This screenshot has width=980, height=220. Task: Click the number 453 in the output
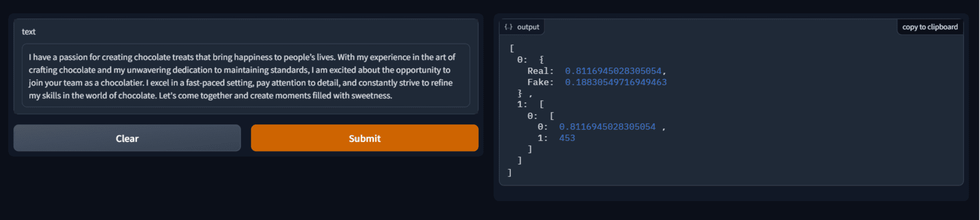click(567, 138)
